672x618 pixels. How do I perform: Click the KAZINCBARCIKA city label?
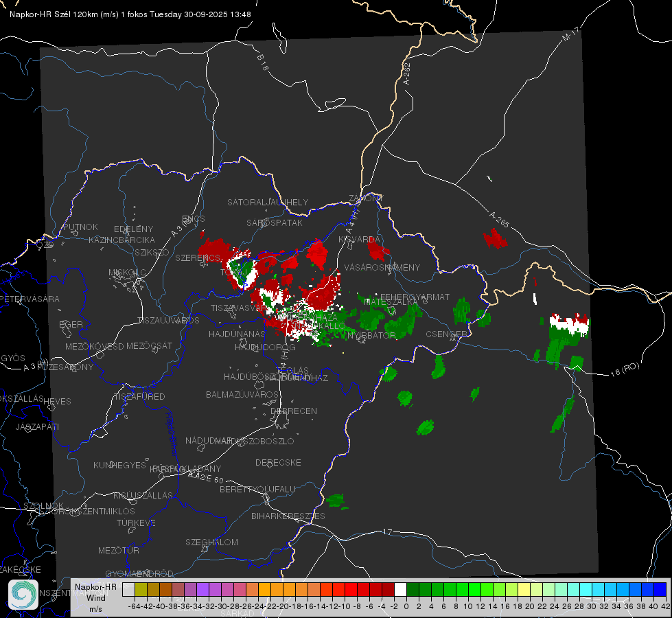pos(121,240)
